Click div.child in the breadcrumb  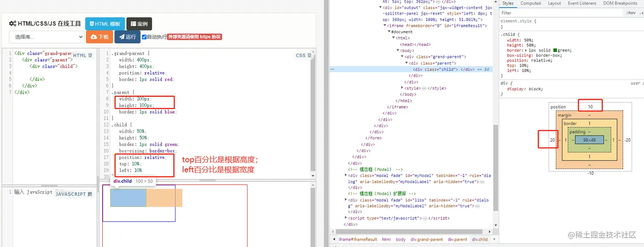click(x=480, y=239)
